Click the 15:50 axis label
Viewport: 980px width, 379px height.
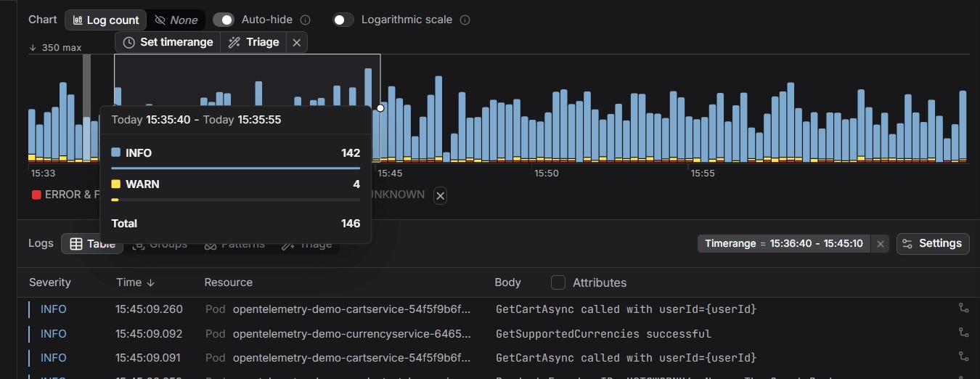[547, 174]
